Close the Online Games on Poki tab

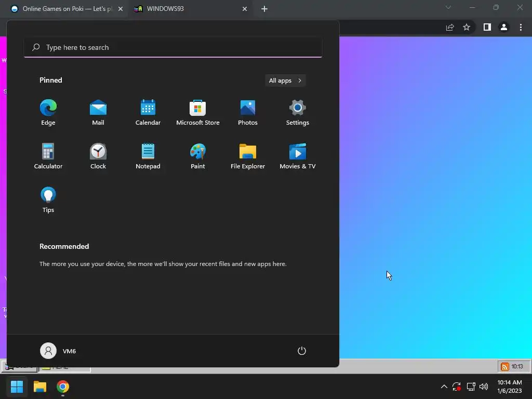(121, 9)
